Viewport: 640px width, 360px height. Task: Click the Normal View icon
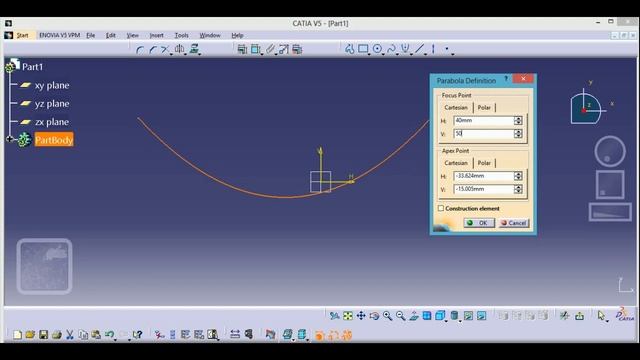(414, 316)
